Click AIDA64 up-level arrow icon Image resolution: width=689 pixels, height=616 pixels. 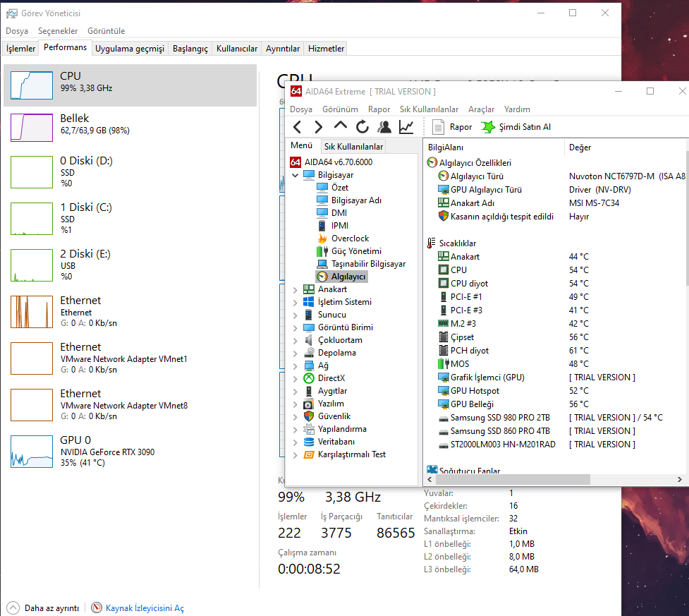pos(340,126)
